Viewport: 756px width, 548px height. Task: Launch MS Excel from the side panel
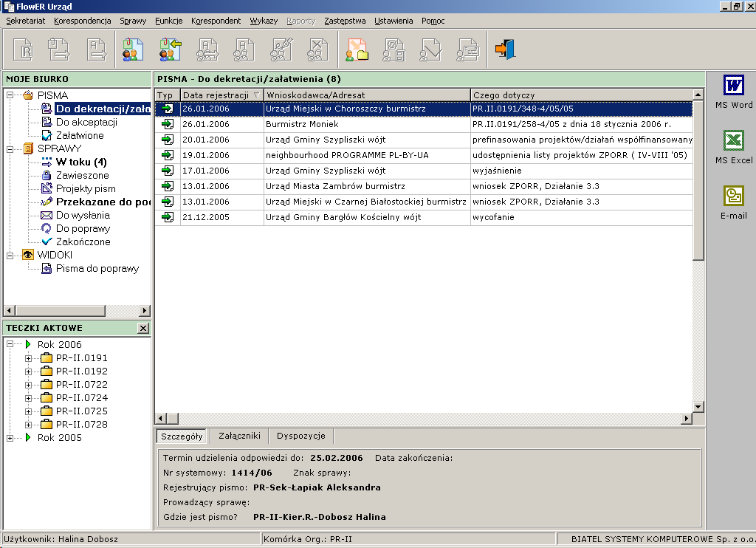[x=733, y=147]
